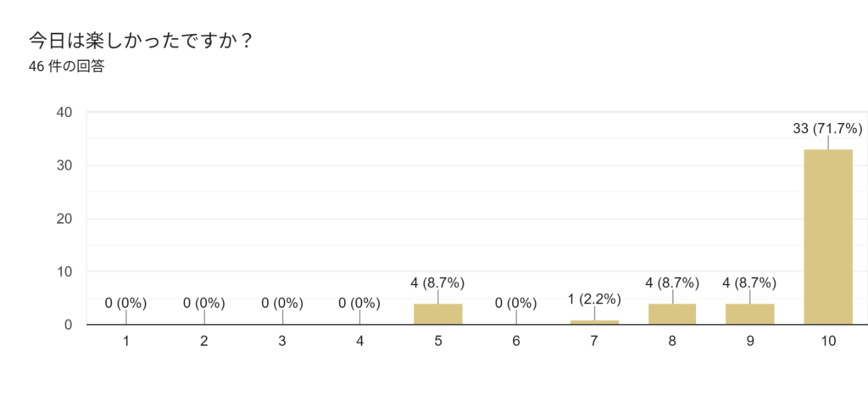Click the x-axis label 10
The image size is (868, 413).
click(x=828, y=342)
